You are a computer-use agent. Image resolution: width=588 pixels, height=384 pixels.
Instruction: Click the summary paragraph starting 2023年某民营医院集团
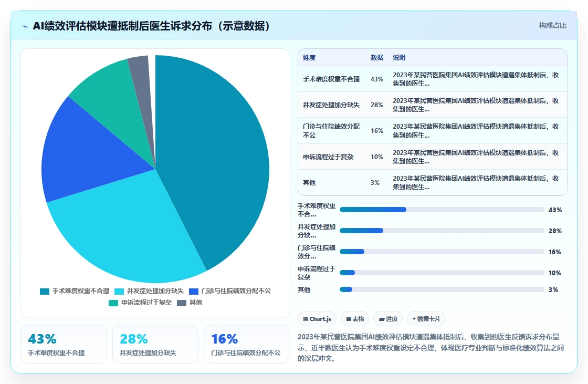[431, 348]
